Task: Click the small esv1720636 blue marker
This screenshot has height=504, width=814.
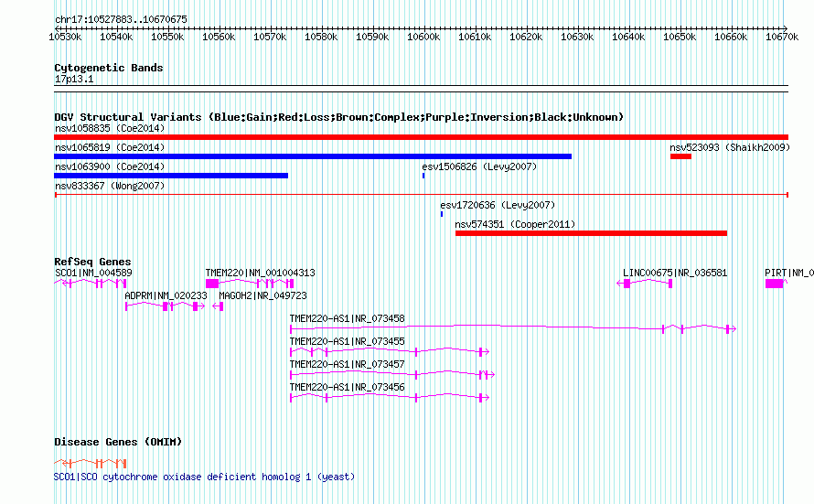Action: tap(442, 214)
